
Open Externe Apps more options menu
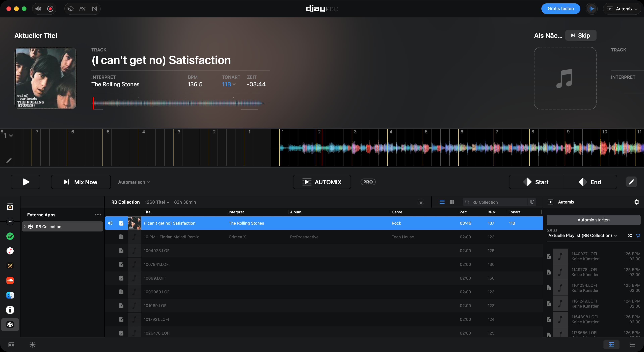coord(98,215)
